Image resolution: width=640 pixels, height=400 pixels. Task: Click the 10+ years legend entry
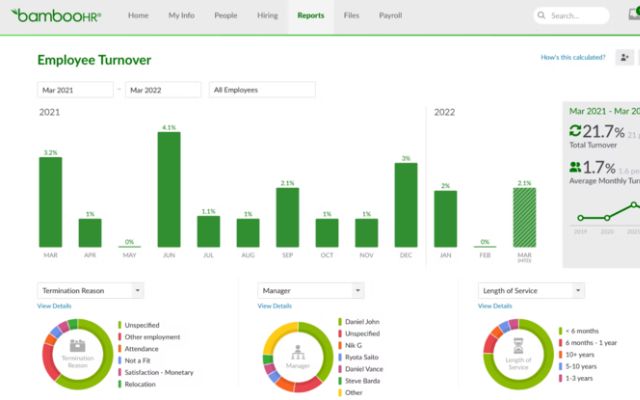click(x=577, y=355)
